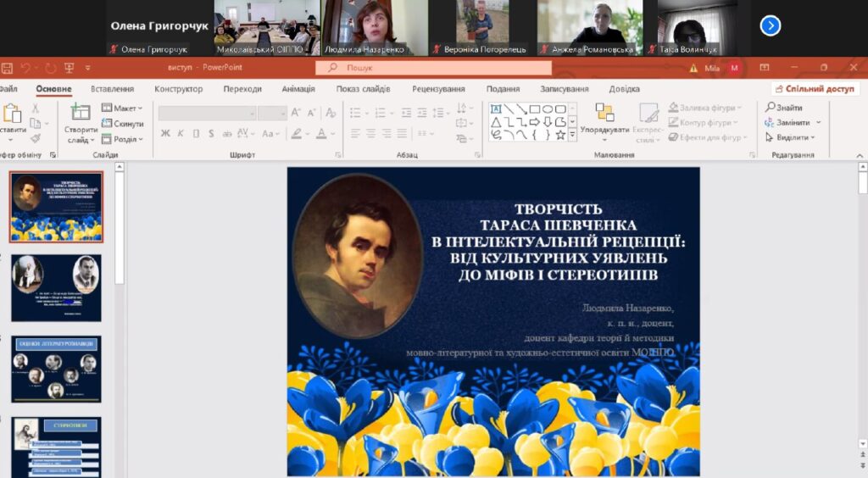Click the Cut scissors icon
Screen dimensions: 868x478
(36, 108)
